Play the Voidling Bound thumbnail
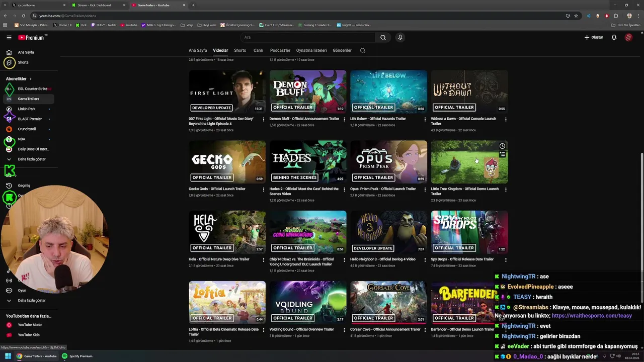 click(308, 302)
